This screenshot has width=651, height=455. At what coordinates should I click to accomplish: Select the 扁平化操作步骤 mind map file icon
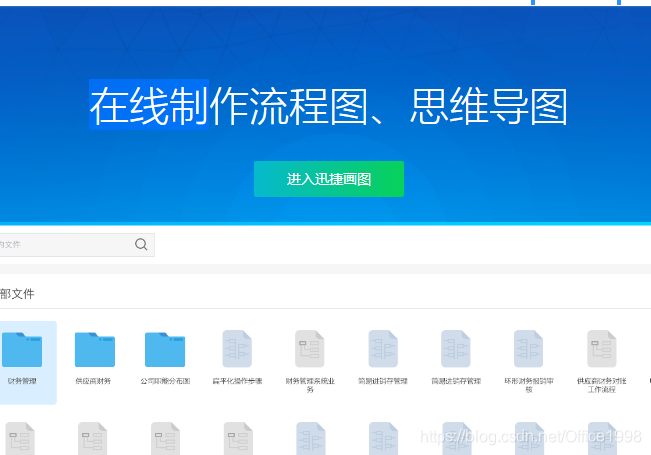click(237, 349)
